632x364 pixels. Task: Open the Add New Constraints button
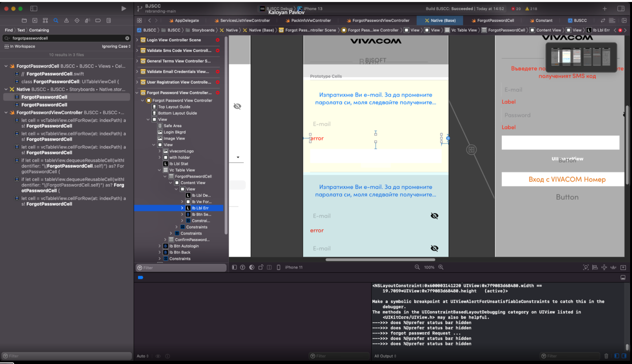tap(604, 267)
